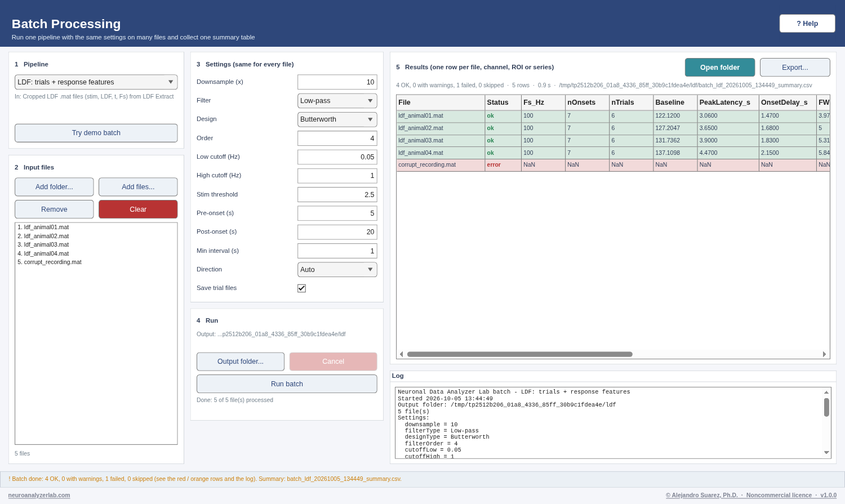Image resolution: width=845 pixels, height=504 pixels.
Task: Click the Low cutoff field
Action: [337, 157]
